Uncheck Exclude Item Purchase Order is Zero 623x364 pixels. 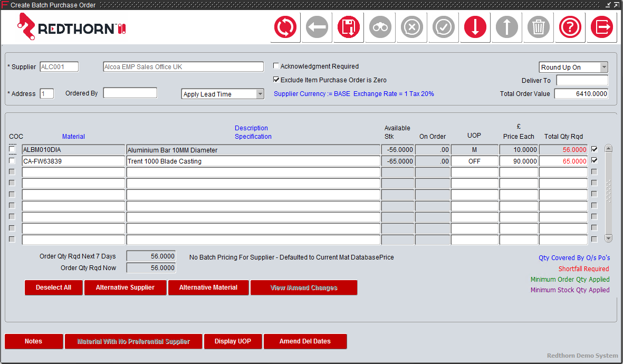[x=275, y=79]
